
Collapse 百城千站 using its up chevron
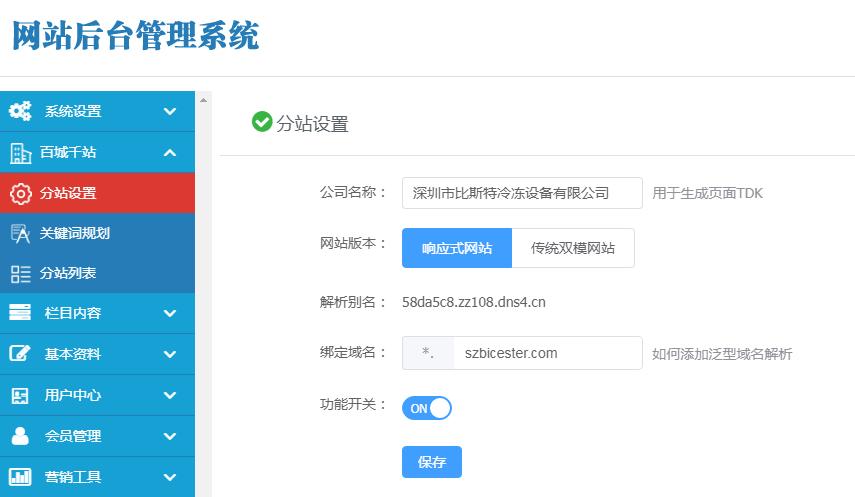170,152
